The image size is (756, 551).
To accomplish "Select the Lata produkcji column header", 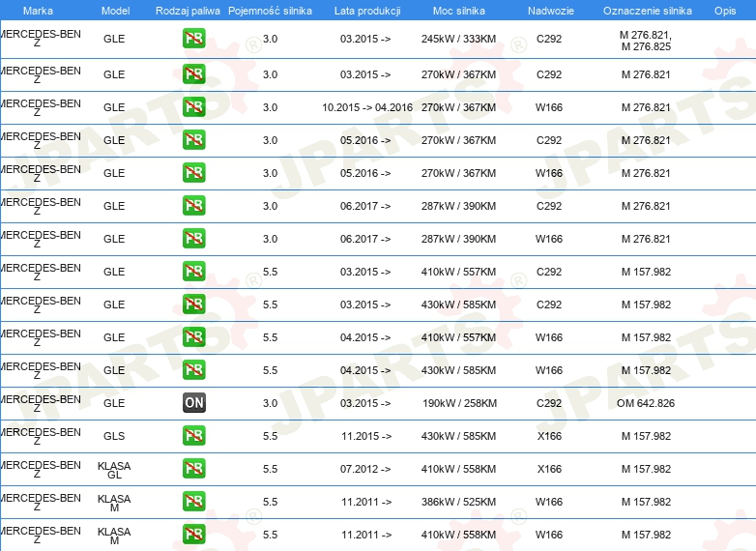I will [366, 10].
